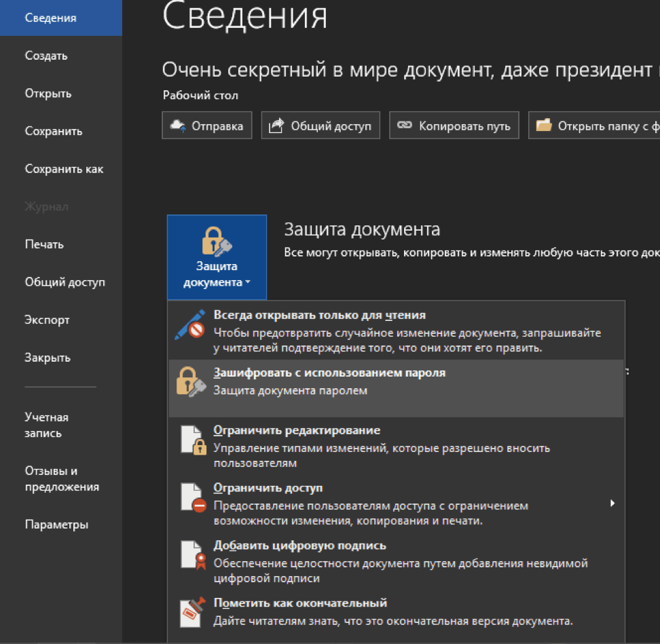This screenshot has height=644, width=660.
Task: Click the Рабочий стол location text
Action: [200, 96]
